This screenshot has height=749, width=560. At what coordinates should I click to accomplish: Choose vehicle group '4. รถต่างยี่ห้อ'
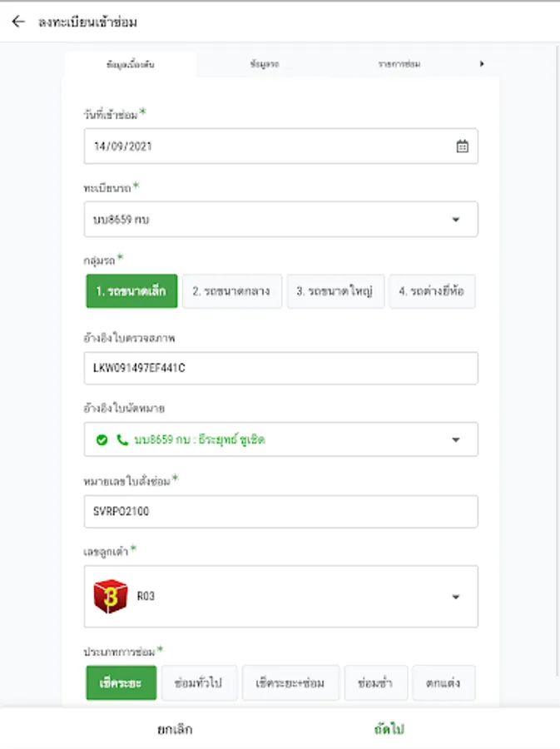tap(433, 292)
